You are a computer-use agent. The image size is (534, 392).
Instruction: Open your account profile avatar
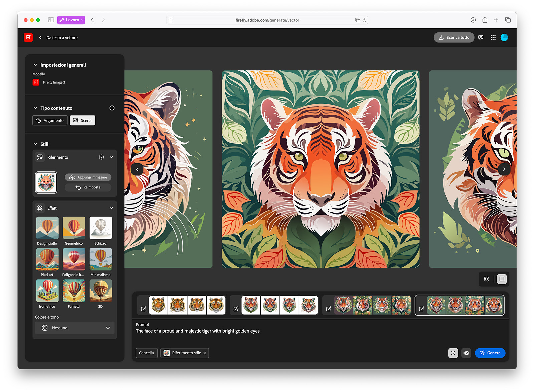(504, 37)
